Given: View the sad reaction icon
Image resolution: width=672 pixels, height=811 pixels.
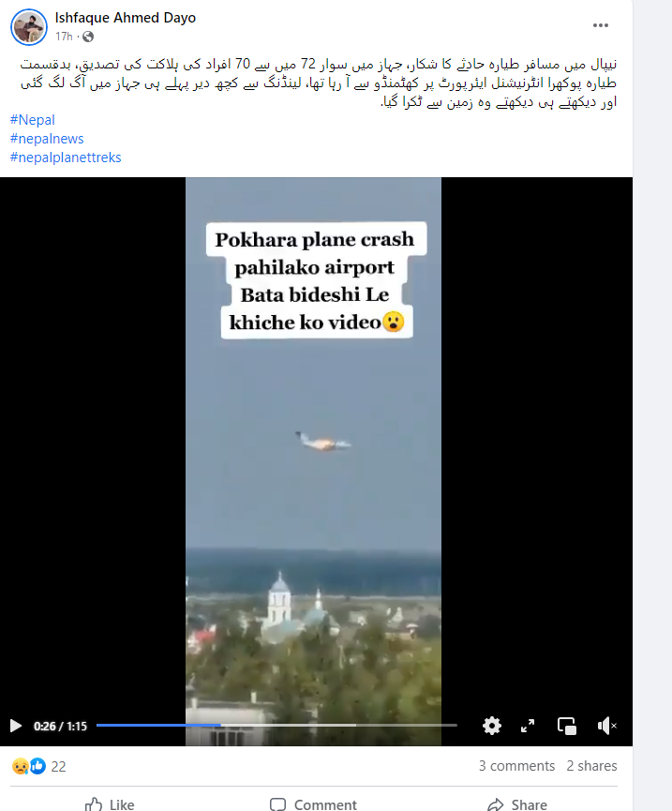Looking at the screenshot, I should click(21, 766).
